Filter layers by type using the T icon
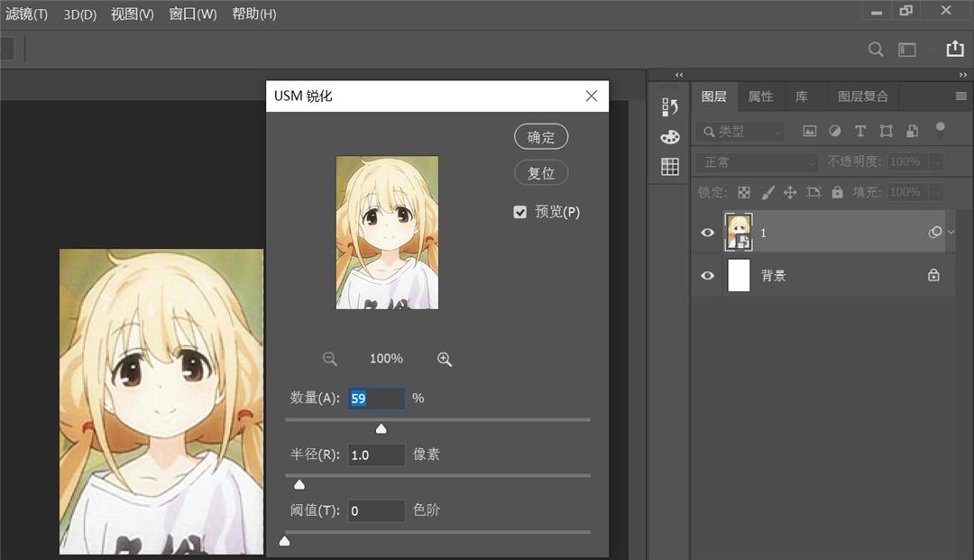The image size is (974, 560). (860, 131)
